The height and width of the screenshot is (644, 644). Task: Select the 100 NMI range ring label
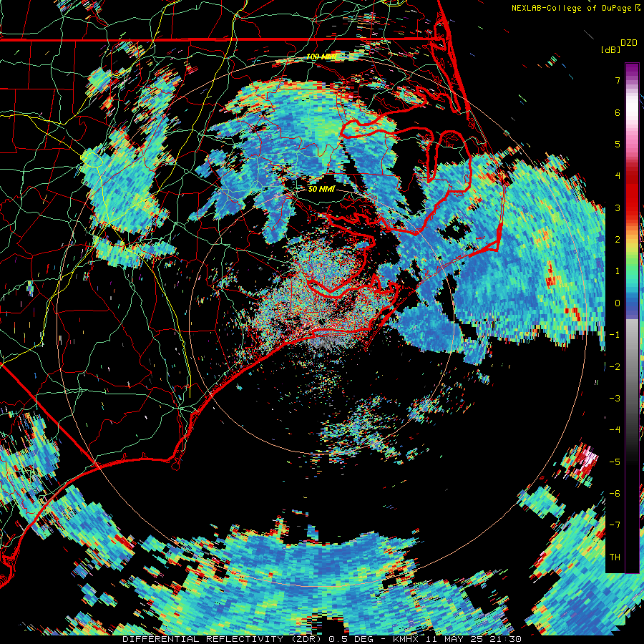coord(321,57)
